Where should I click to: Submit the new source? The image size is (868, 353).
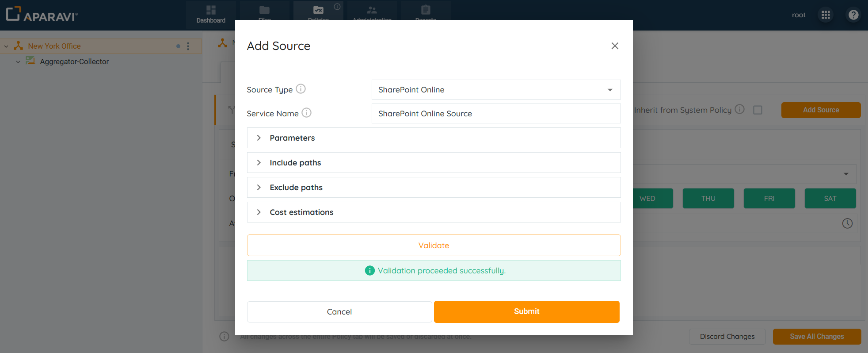526,311
